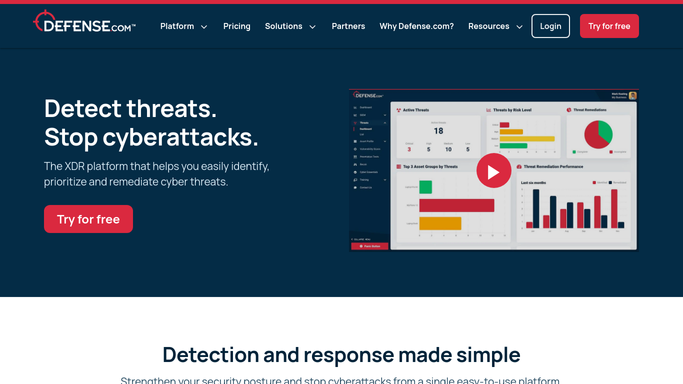Expand the Platform dropdown chevron

tap(204, 27)
